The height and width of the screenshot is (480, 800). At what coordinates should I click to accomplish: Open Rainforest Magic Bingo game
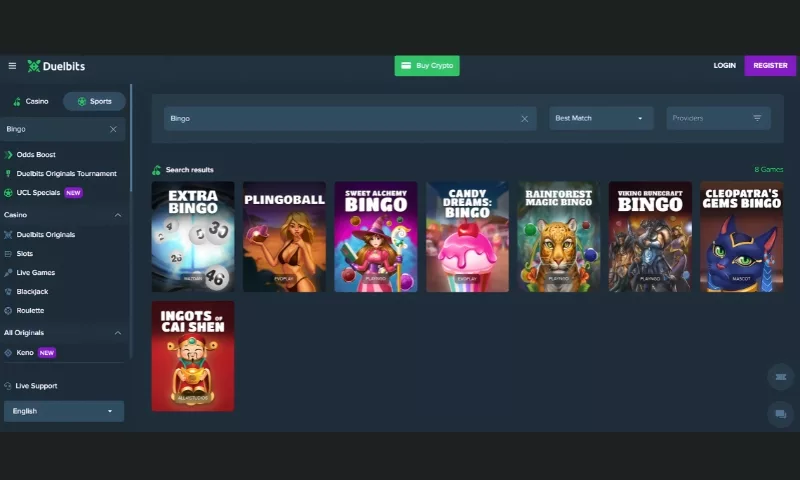click(559, 237)
